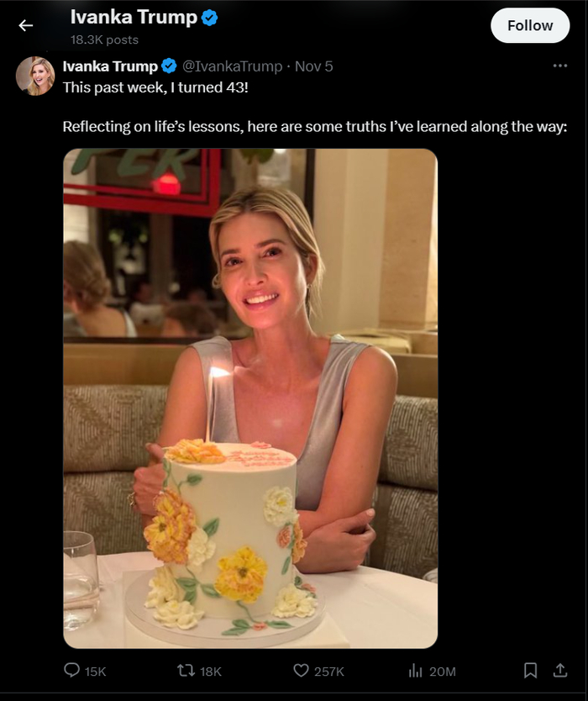
Task: Open the Nov 5 timestamp link
Action: 313,66
